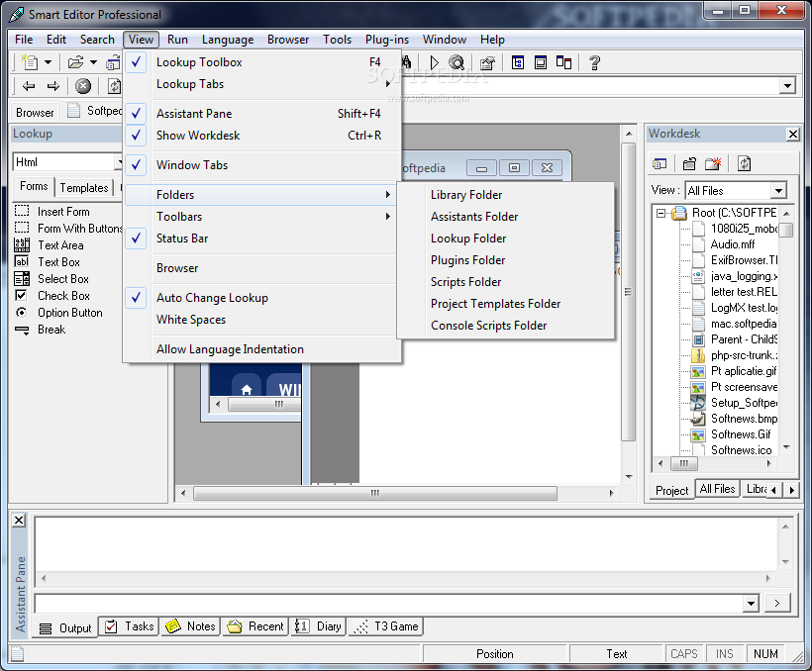Uncheck Show Workdesk option
The height and width of the screenshot is (671, 812).
(262, 136)
